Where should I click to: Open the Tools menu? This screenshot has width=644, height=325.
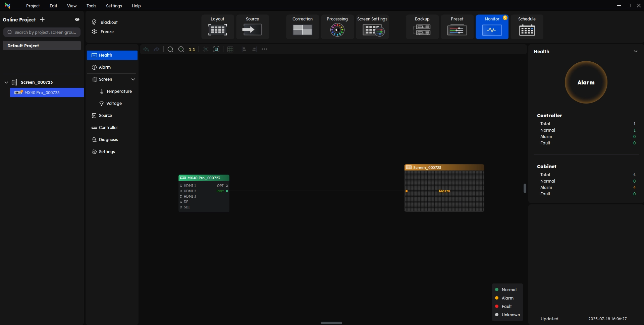[x=91, y=6]
